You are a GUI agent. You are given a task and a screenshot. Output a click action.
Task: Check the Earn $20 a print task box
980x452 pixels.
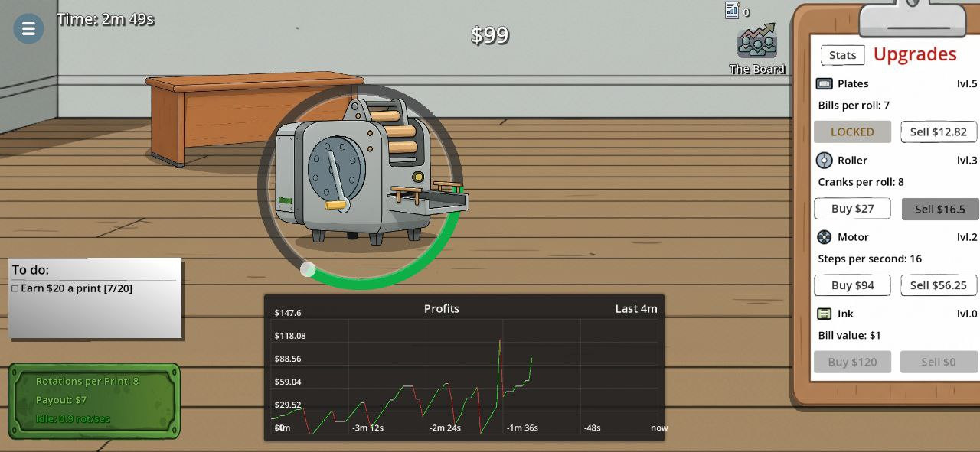tap(15, 288)
